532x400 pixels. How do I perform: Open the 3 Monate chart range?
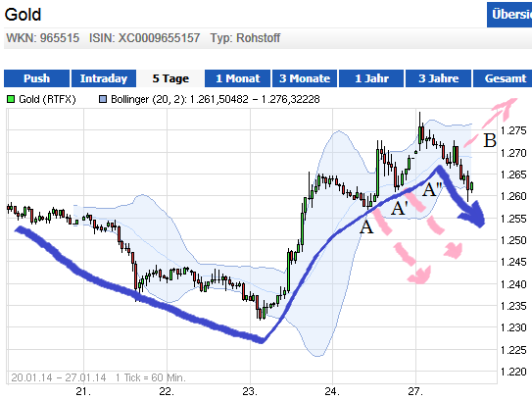(305, 78)
